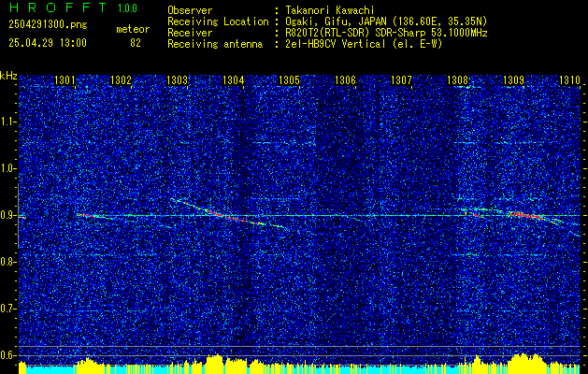
Task: Click the 1306 time marker
Action: [x=345, y=80]
